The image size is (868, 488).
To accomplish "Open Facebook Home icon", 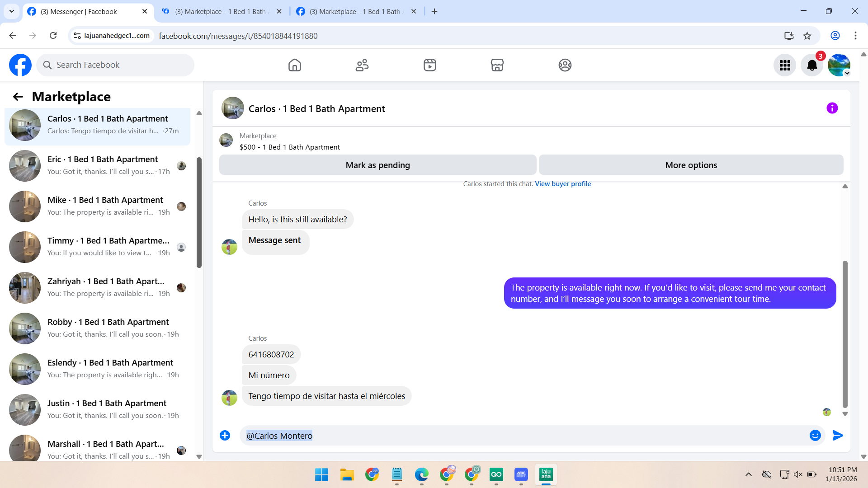I will pos(294,65).
